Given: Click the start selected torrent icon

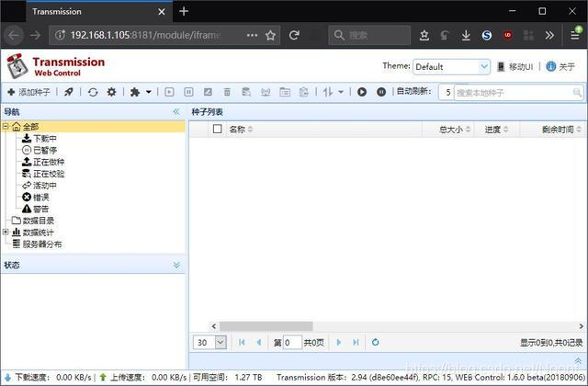Looking at the screenshot, I should (x=169, y=92).
